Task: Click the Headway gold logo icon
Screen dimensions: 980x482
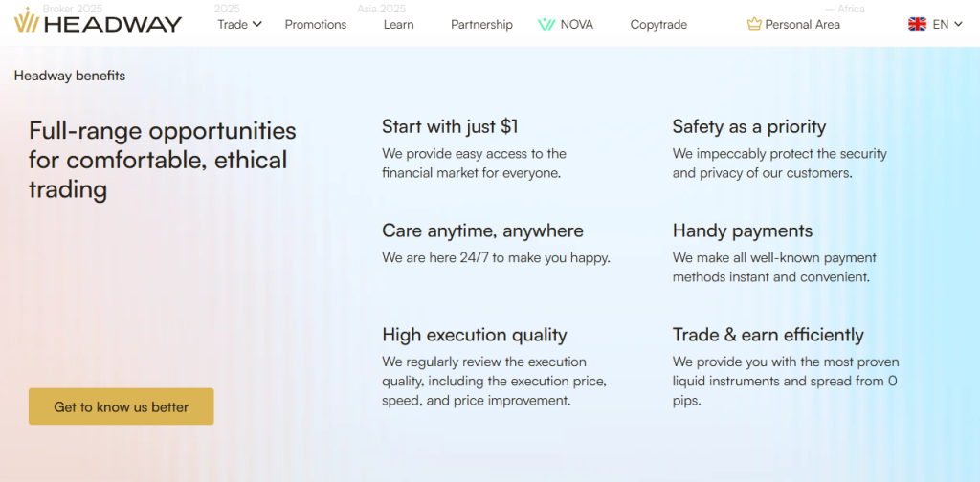Action: coord(27,23)
